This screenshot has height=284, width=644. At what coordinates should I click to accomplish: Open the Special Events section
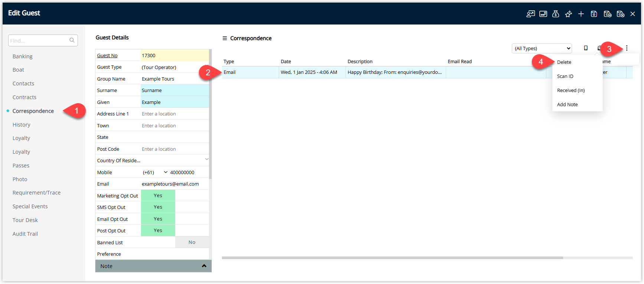[30, 206]
